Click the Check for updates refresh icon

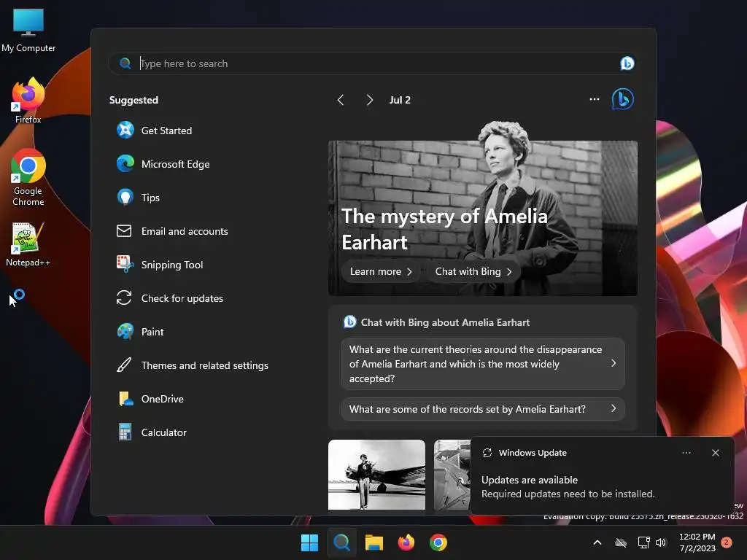click(x=124, y=298)
